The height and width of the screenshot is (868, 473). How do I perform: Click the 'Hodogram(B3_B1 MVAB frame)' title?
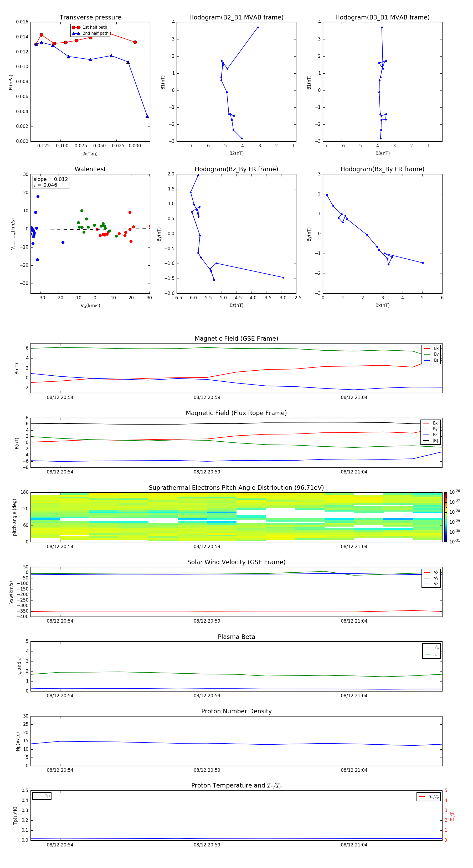(x=382, y=18)
